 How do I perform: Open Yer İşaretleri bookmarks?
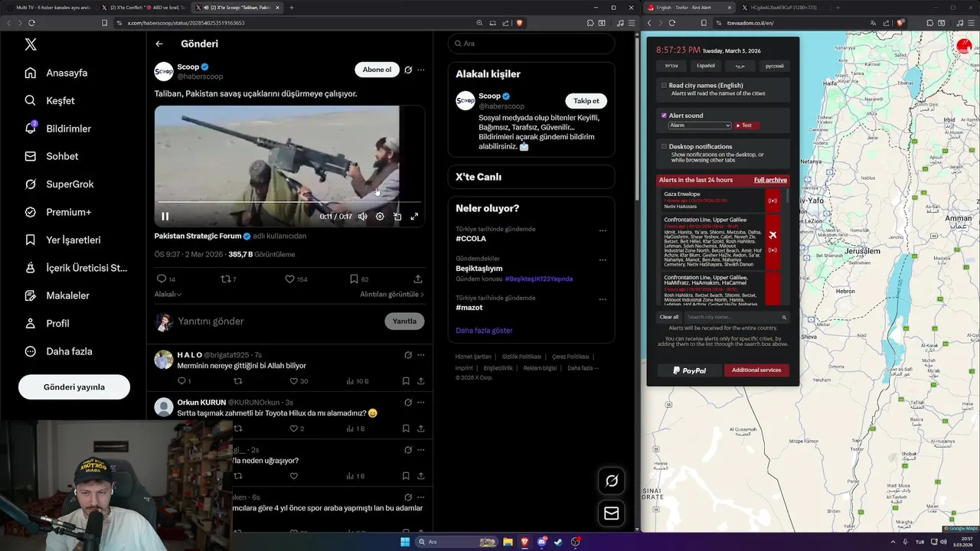click(63, 240)
